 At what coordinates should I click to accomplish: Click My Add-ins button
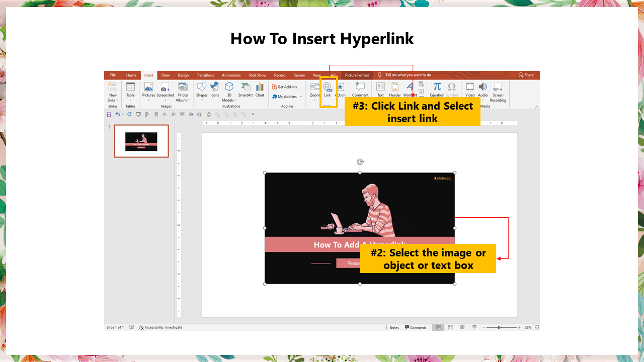[285, 97]
